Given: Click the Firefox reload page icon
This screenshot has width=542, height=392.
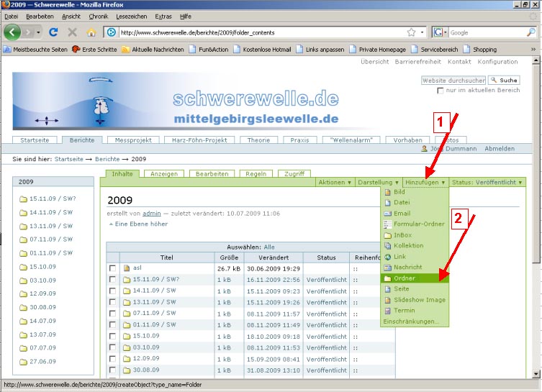Looking at the screenshot, I should pyautogui.click(x=53, y=32).
